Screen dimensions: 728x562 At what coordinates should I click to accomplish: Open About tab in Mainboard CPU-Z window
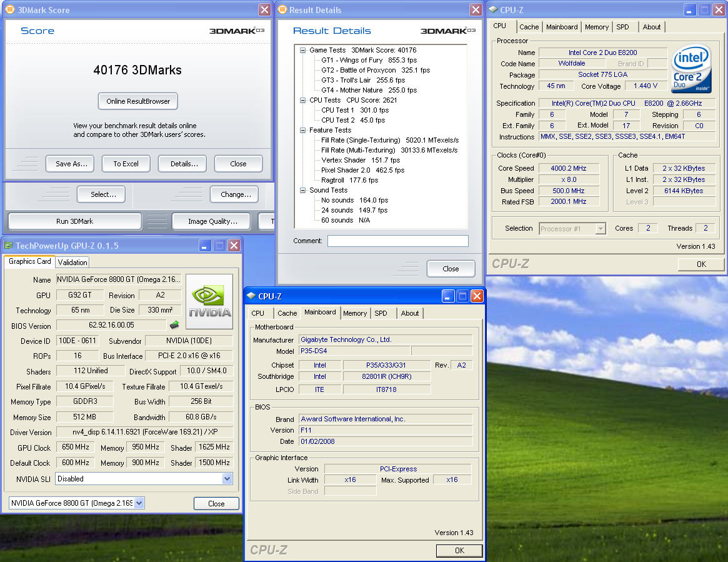409,313
